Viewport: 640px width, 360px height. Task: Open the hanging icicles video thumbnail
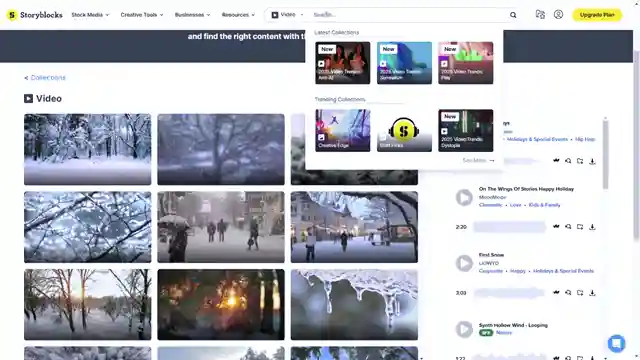tap(354, 304)
